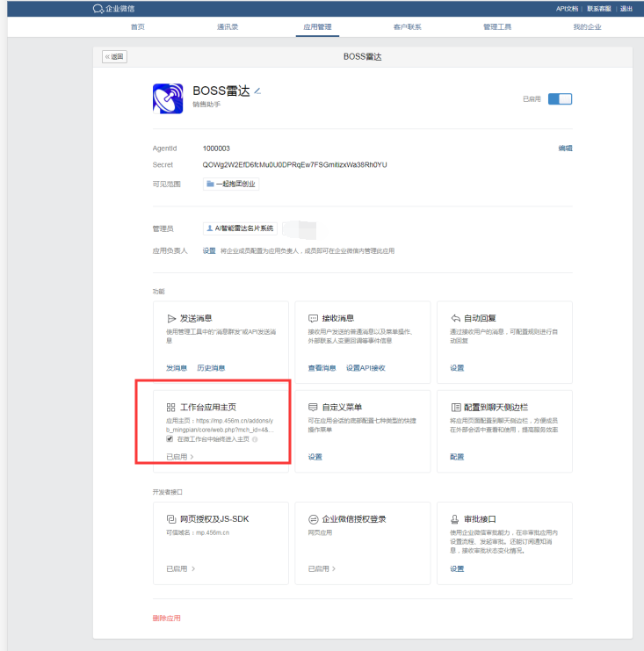Click the 网页授权及JS-SDK icon

[171, 519]
